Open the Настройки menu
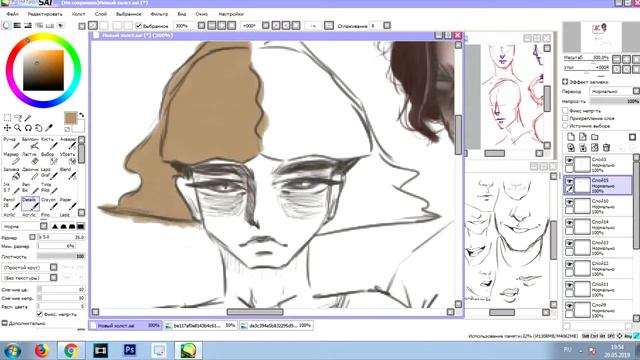The image size is (640, 360). pos(231,14)
